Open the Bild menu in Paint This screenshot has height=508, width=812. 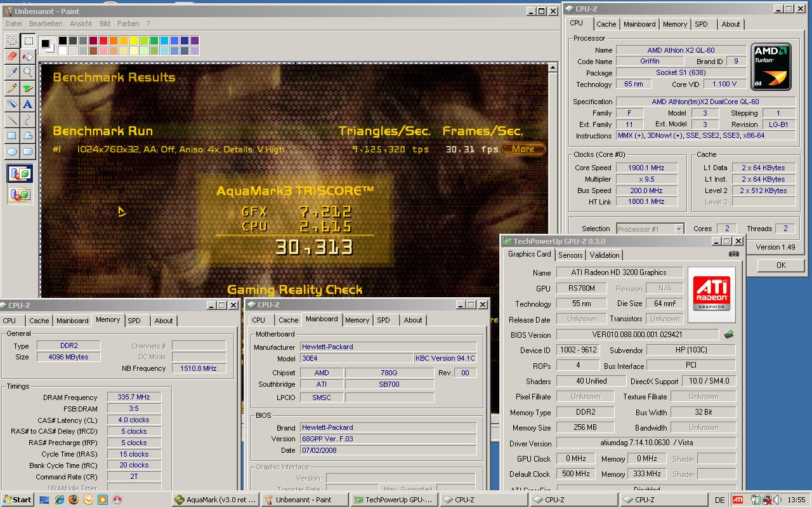pyautogui.click(x=105, y=23)
